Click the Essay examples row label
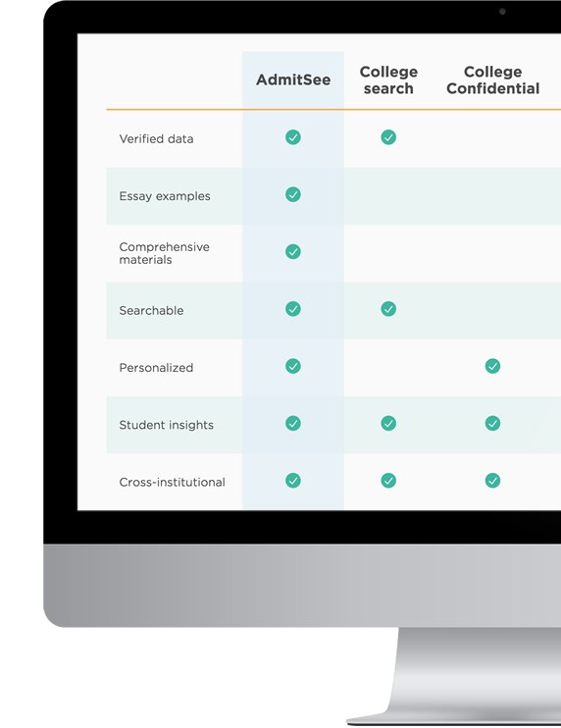This screenshot has height=728, width=561. tap(165, 196)
